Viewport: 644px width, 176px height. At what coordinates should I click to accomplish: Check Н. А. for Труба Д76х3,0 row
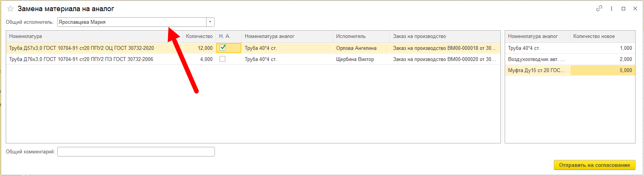pos(223,59)
